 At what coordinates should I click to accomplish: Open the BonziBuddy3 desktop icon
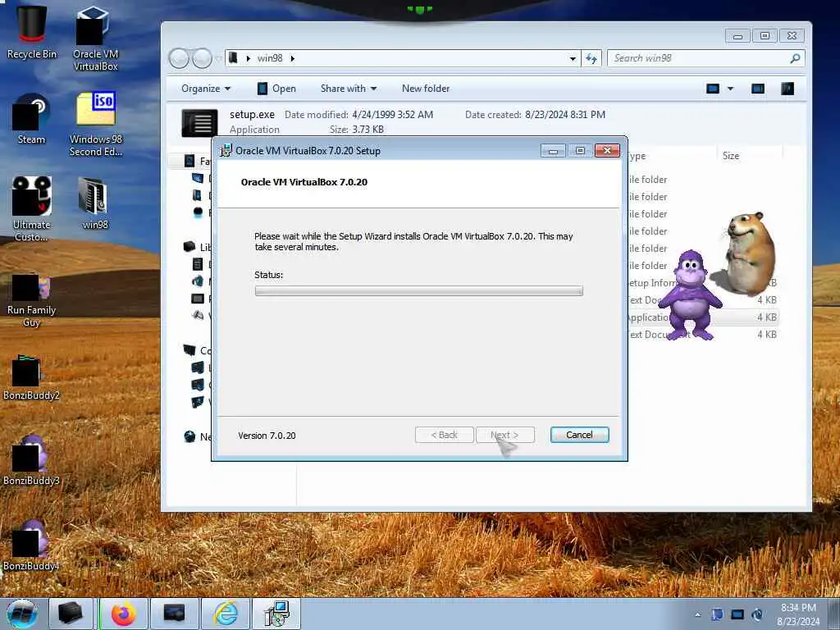pyautogui.click(x=31, y=461)
